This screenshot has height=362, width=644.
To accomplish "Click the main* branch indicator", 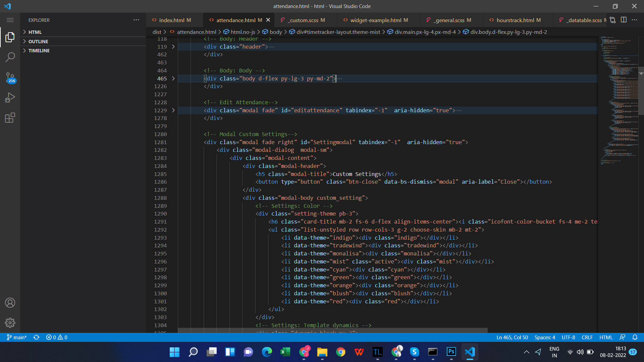I will (x=17, y=337).
